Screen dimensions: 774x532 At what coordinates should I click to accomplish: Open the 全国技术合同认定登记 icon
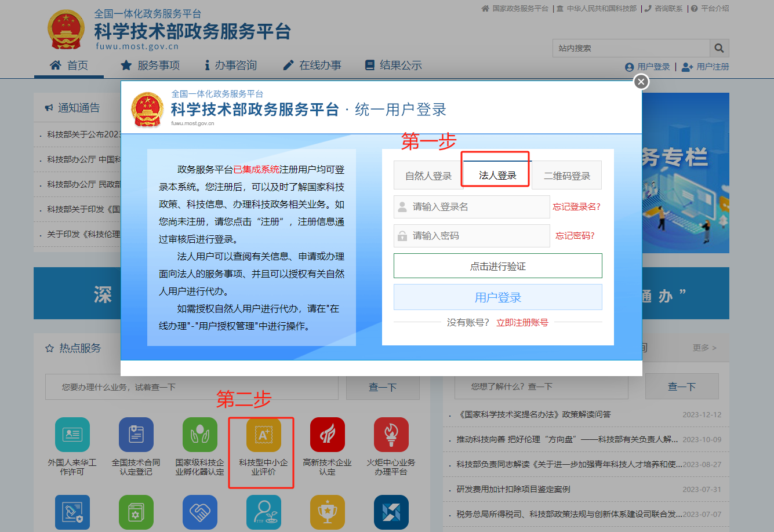[136, 435]
